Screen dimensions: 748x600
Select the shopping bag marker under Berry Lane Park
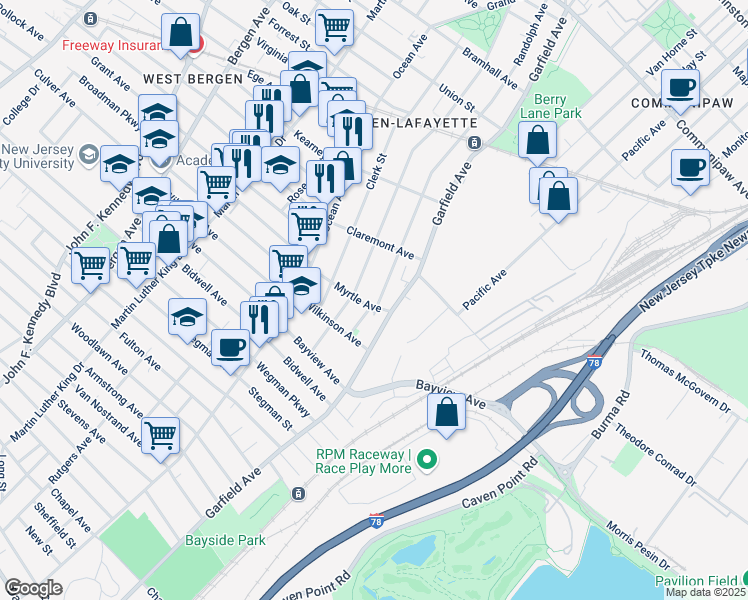[x=538, y=142]
